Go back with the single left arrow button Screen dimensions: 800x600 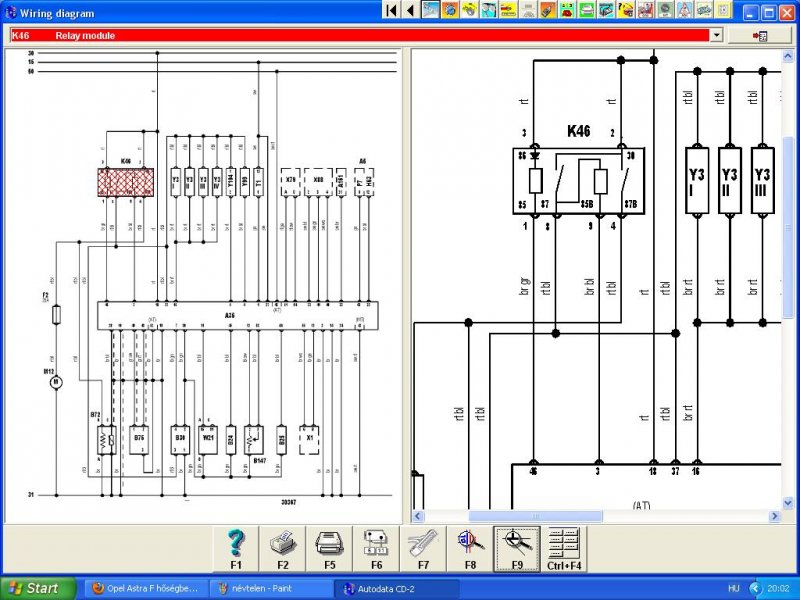coord(410,10)
